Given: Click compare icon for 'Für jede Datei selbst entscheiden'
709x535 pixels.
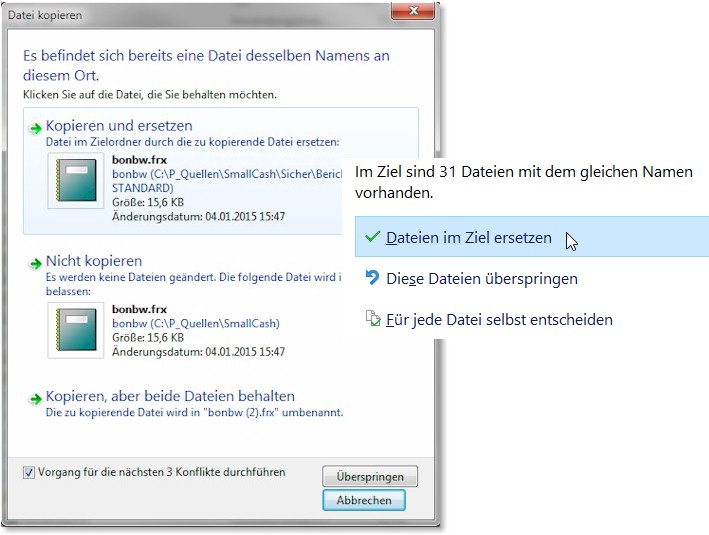Looking at the screenshot, I should coord(372,320).
